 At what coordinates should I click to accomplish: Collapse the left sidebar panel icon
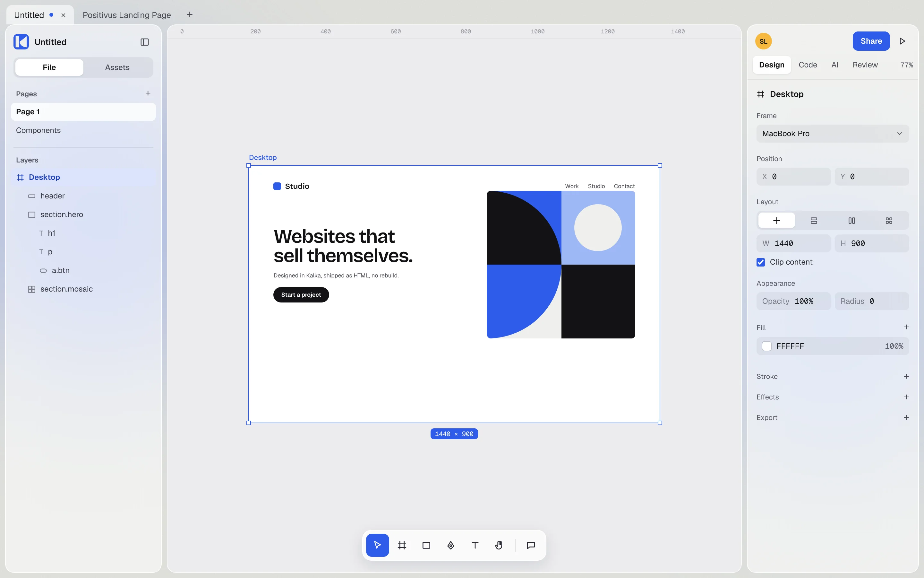pos(145,42)
